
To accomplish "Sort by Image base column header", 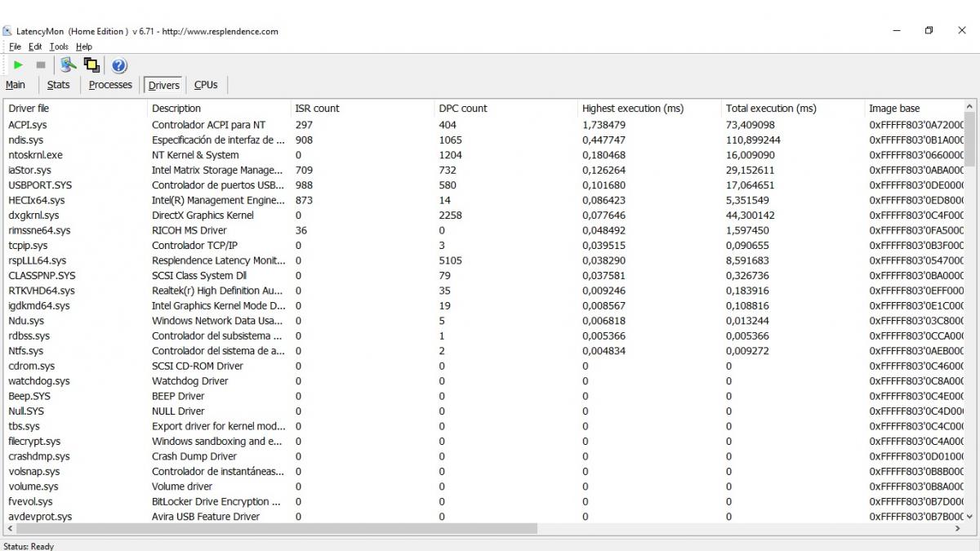I will (x=914, y=108).
